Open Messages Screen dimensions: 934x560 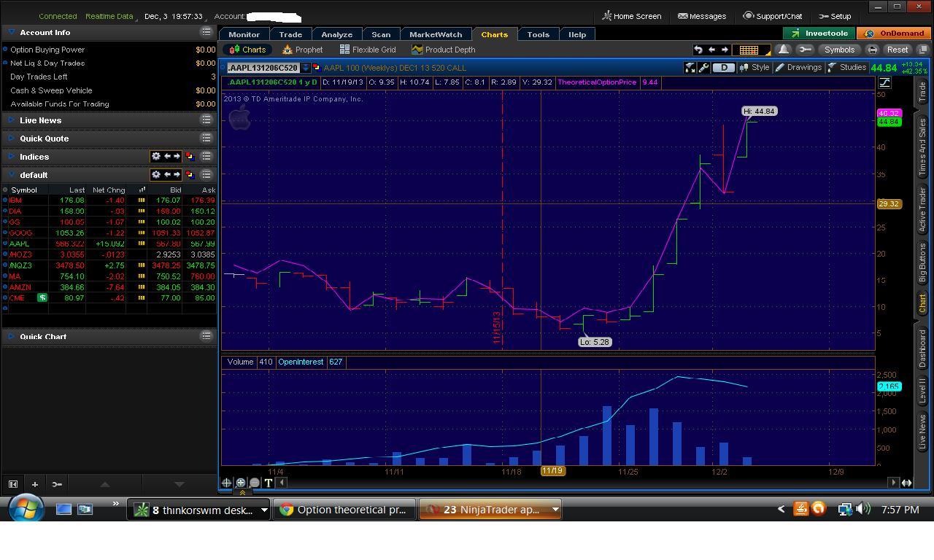click(x=702, y=16)
